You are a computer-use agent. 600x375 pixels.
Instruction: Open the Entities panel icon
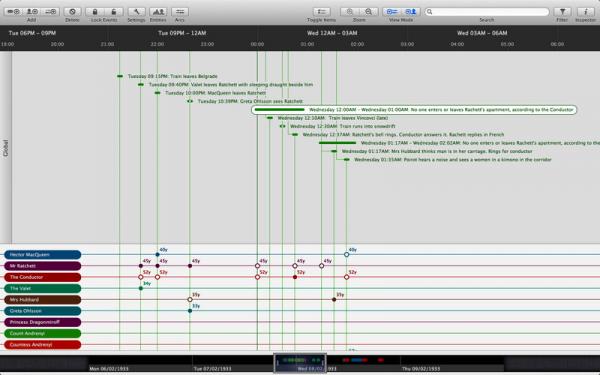point(158,12)
